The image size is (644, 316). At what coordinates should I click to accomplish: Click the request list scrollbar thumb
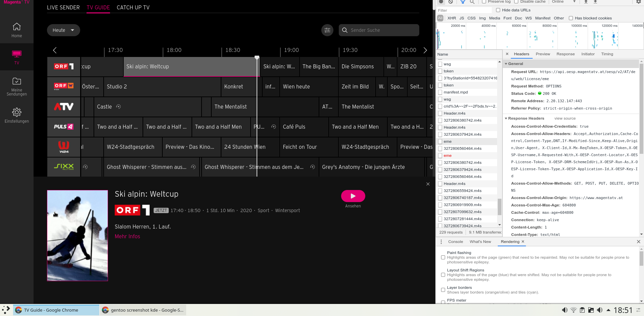(x=499, y=207)
